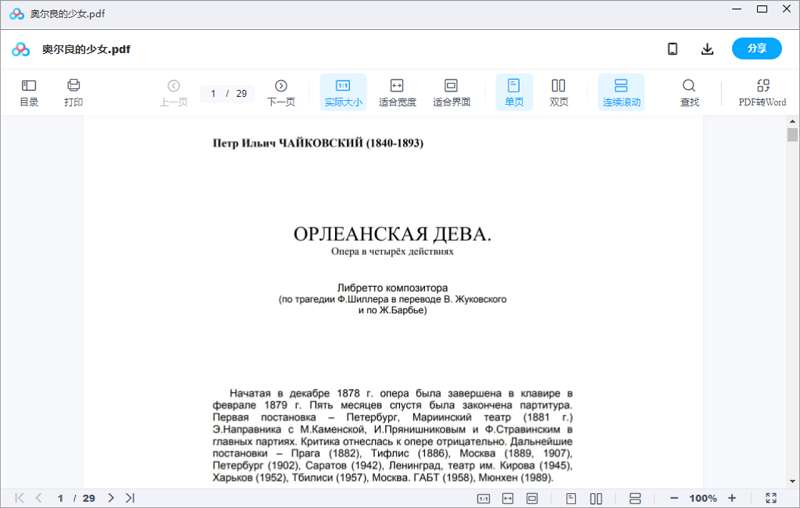Open the 查找 search tool
The width and height of the screenshot is (800, 508).
689,93
